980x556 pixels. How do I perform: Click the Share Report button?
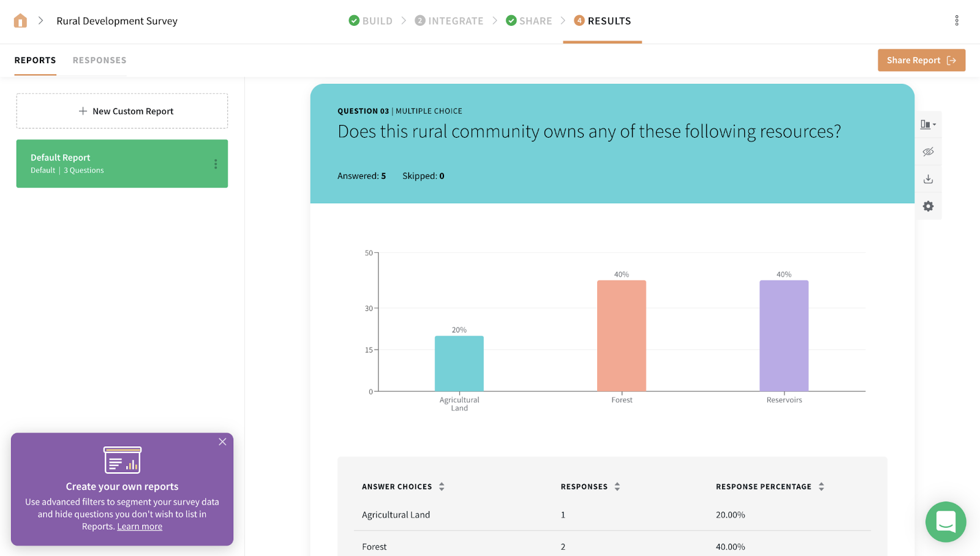click(x=921, y=60)
